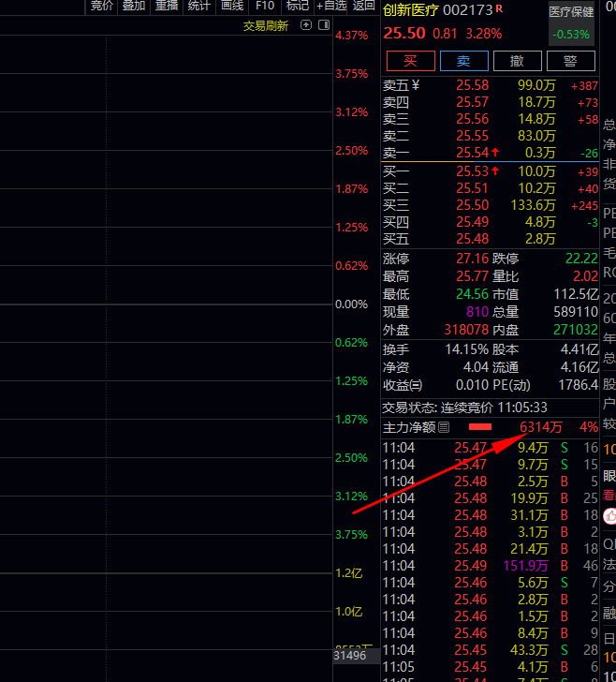Viewport: 616px width, 682px height.
Task: Click the R margin-trading mark beside 002173
Action: [x=499, y=8]
